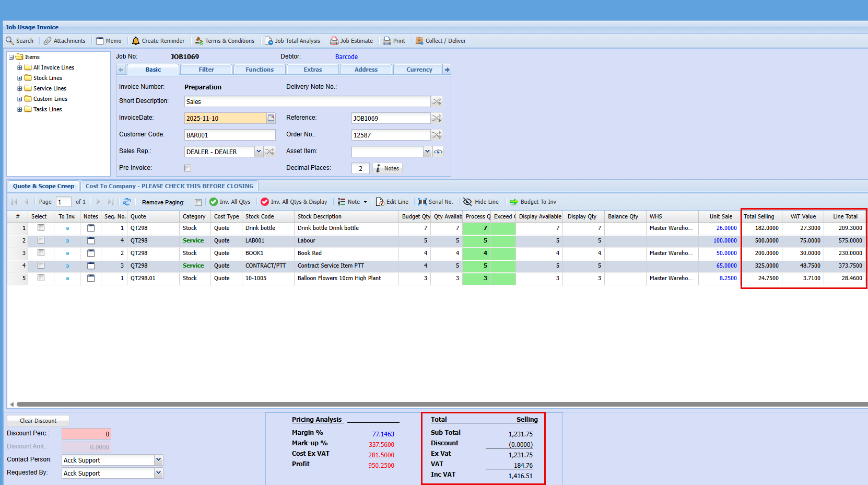
Task: Open the Contact Person dropdown
Action: tap(159, 460)
